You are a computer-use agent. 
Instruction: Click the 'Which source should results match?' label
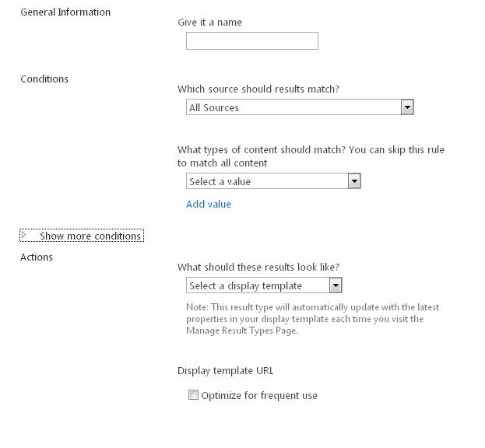(258, 89)
